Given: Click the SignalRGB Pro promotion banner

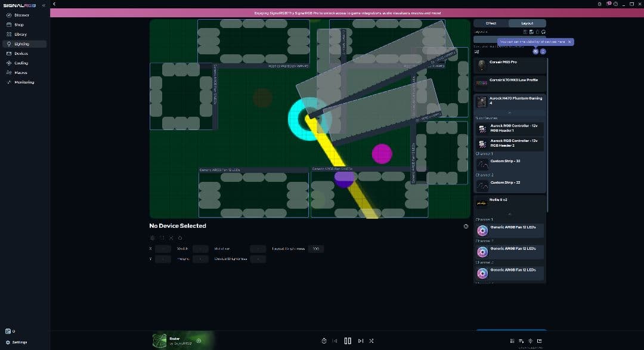Looking at the screenshot, I should tap(347, 13).
